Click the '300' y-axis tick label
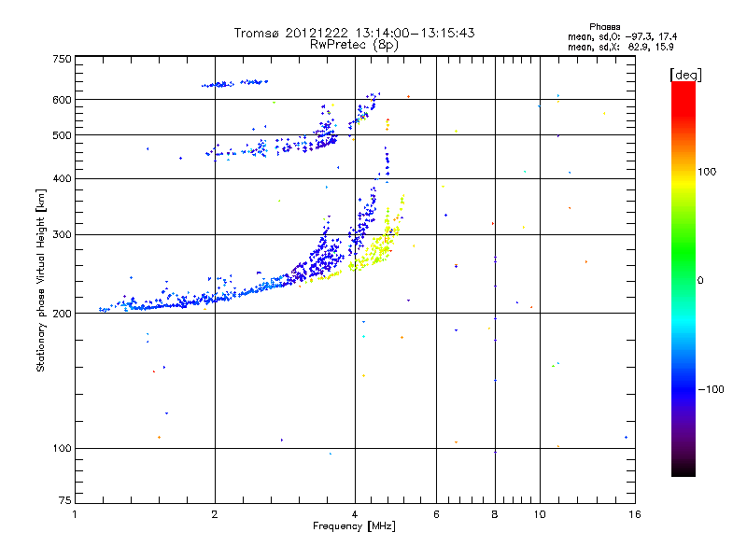 tap(62, 235)
